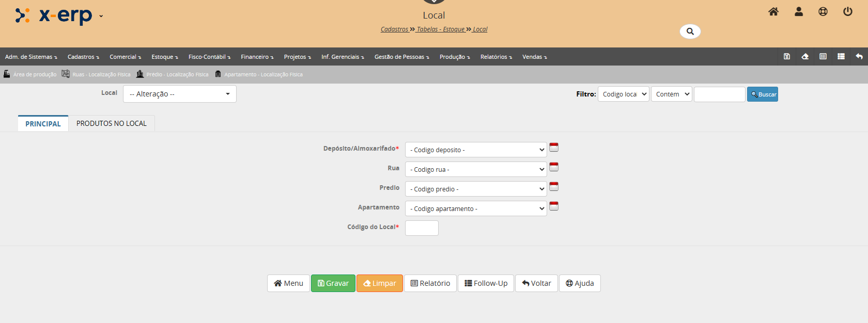The width and height of the screenshot is (868, 323).
Task: Open the Contem filter condition dropdown
Action: point(671,94)
